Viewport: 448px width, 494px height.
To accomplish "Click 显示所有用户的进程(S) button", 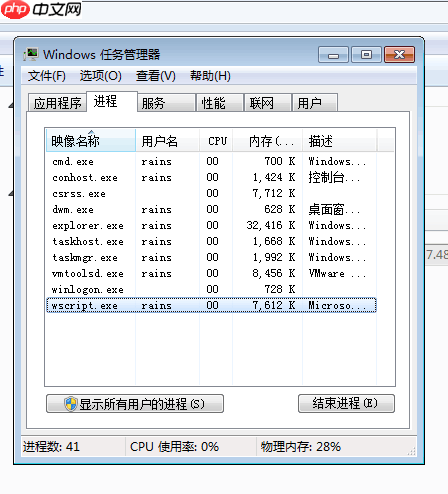I will click(x=135, y=404).
